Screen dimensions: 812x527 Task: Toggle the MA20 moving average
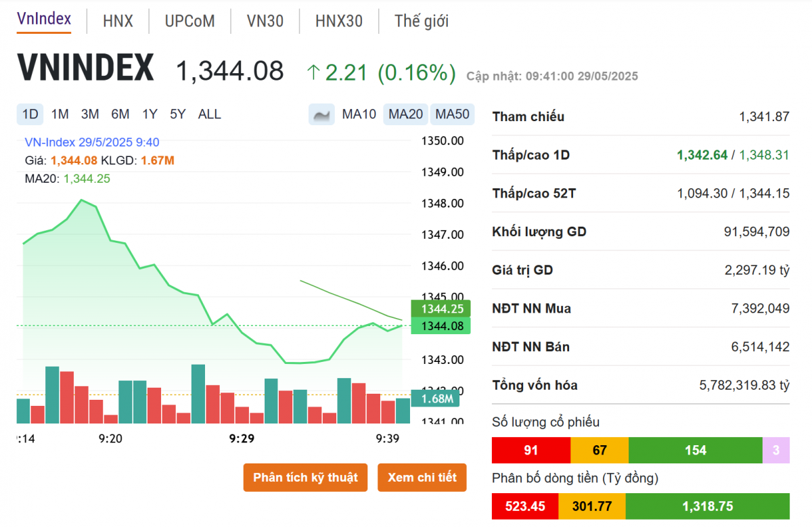pyautogui.click(x=406, y=114)
